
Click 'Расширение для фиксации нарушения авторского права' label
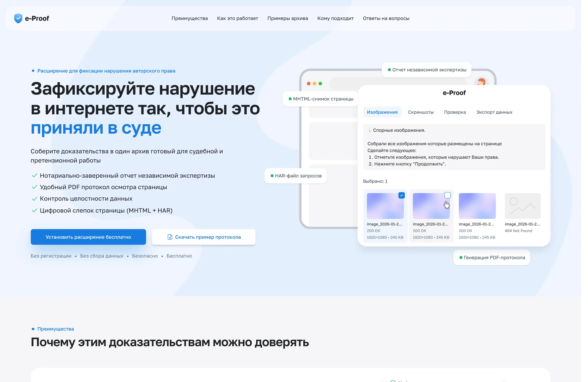pyautogui.click(x=106, y=71)
